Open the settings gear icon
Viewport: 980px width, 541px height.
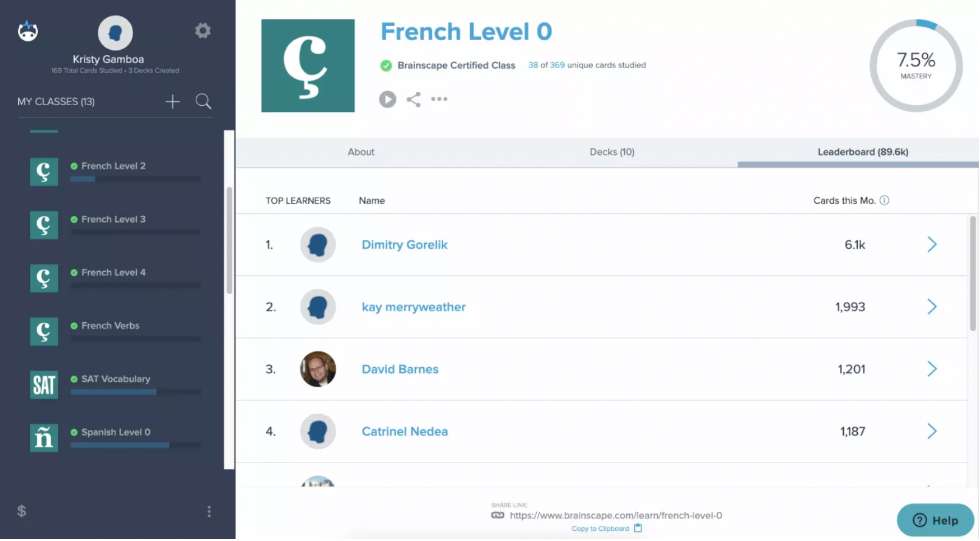pos(202,30)
